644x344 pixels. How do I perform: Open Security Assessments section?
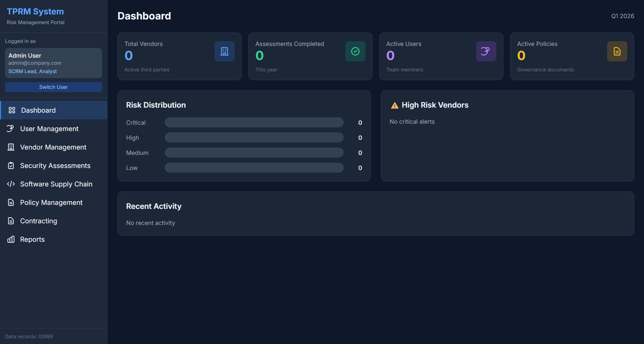(x=55, y=166)
